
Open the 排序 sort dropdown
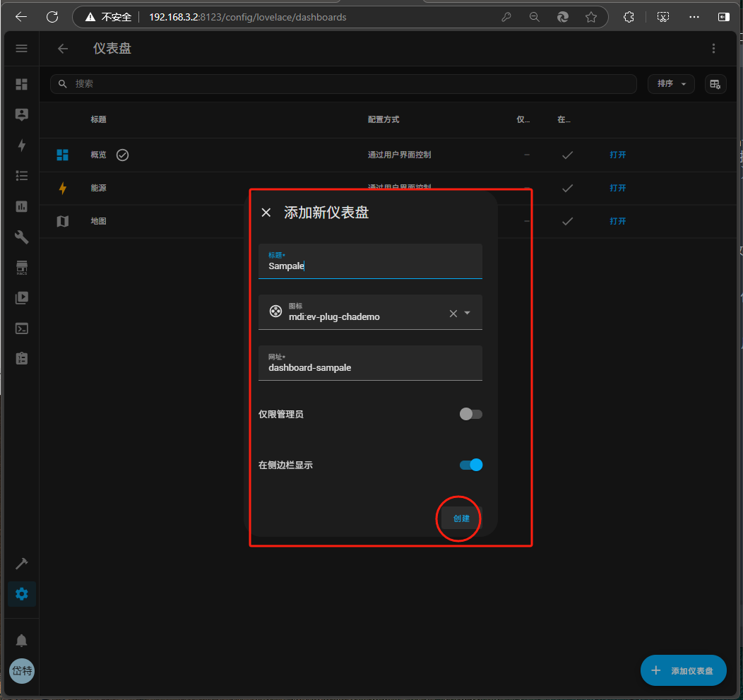click(x=670, y=83)
